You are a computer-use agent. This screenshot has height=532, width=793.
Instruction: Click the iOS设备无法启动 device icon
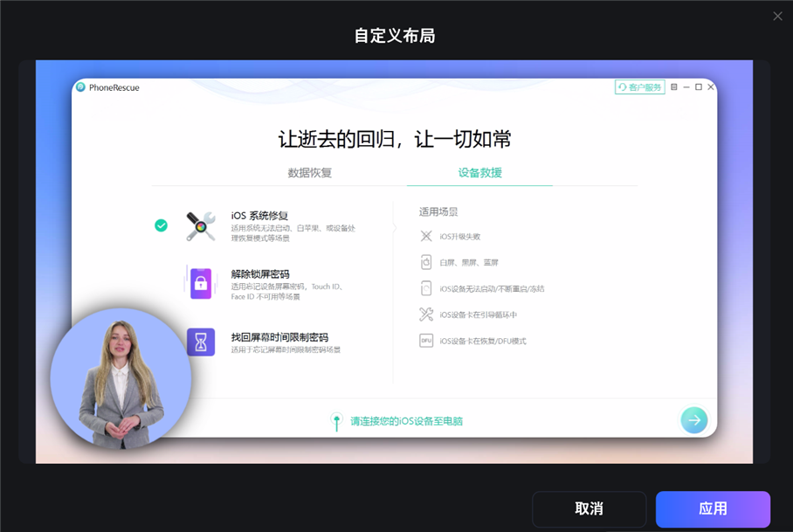(x=426, y=288)
